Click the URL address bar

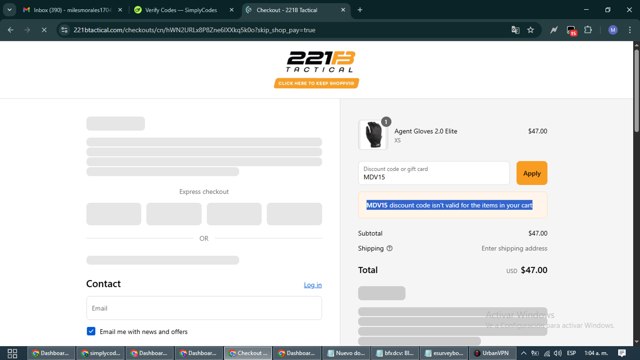pos(286,30)
